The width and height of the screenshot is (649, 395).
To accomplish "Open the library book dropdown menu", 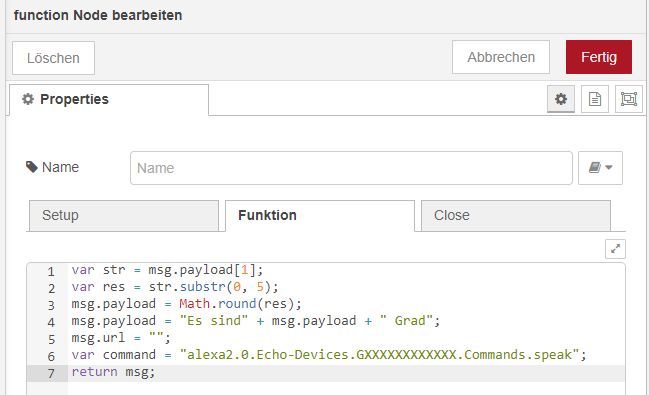I will [x=600, y=168].
